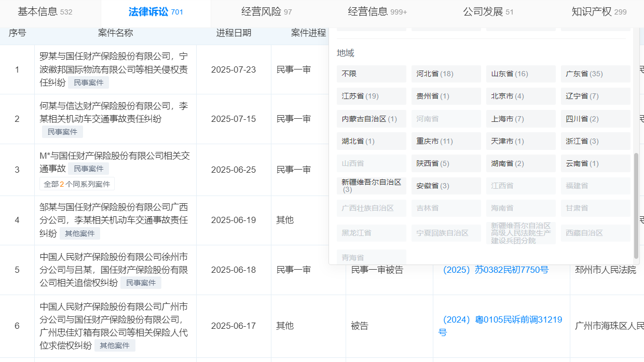
Task: Filter by 北京市 (4)
Action: (x=521, y=96)
